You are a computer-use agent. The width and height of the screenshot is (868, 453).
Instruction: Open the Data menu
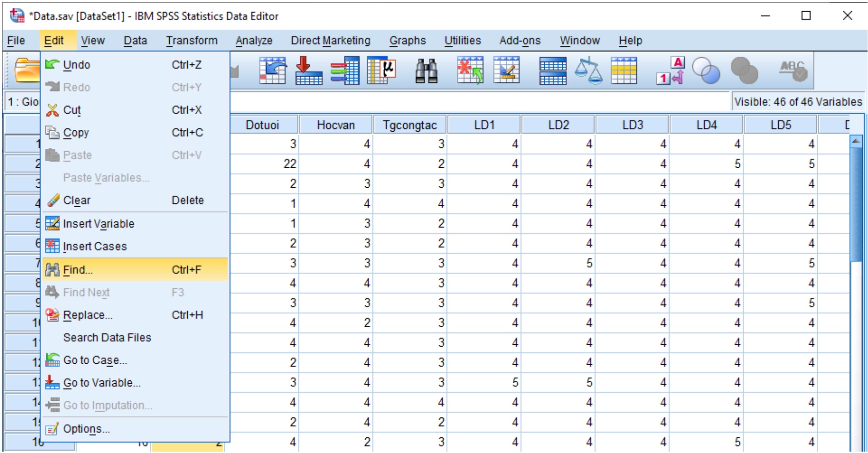(x=135, y=41)
